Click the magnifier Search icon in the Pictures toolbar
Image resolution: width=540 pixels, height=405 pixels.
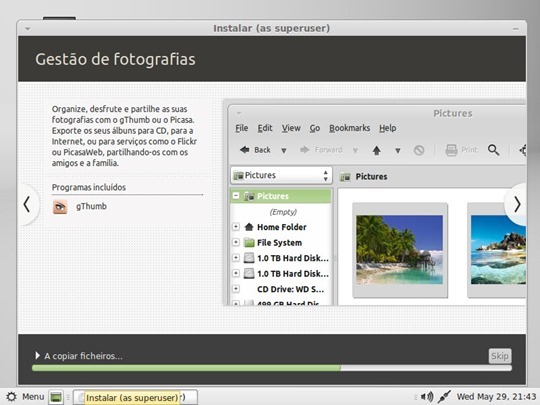(494, 150)
